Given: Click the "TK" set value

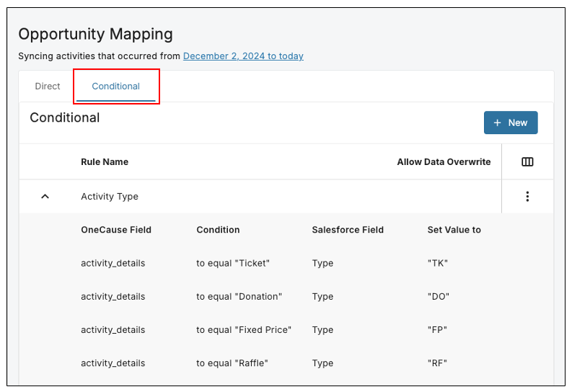Looking at the screenshot, I should click(x=437, y=263).
